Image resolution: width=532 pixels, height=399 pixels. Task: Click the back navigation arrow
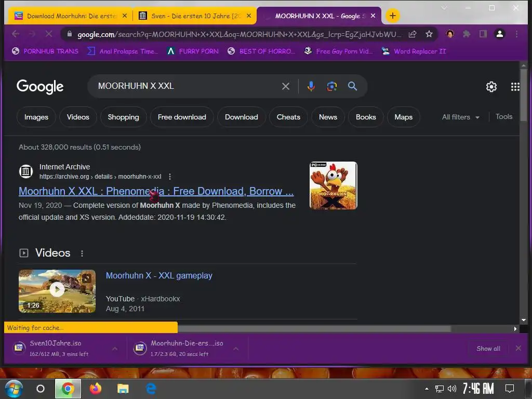click(x=16, y=34)
